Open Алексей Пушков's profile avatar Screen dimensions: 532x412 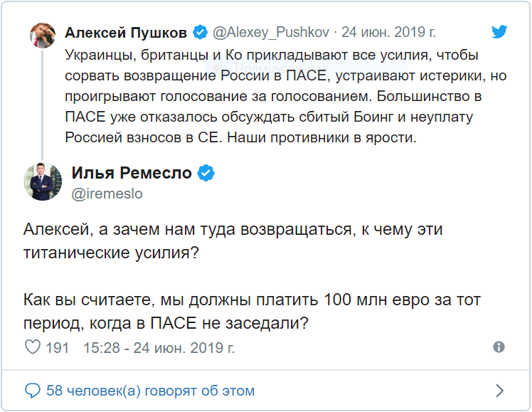pyautogui.click(x=43, y=34)
